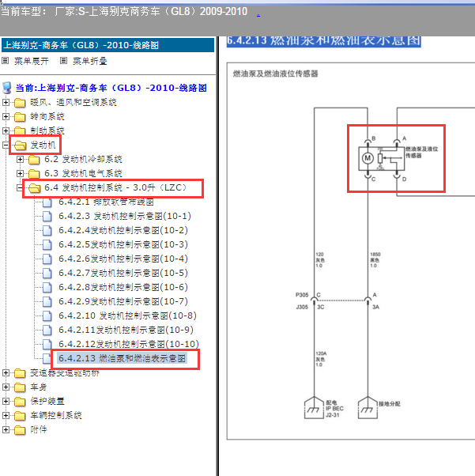The image size is (475, 476).
Task: Open 6.4.2.4发动机控制示意图(10-2)
Action: pos(123,230)
